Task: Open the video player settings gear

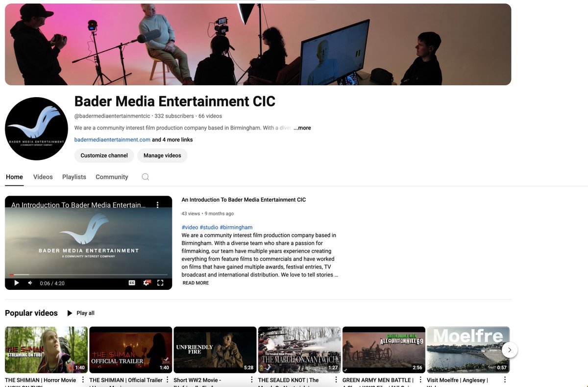Action: coord(146,283)
